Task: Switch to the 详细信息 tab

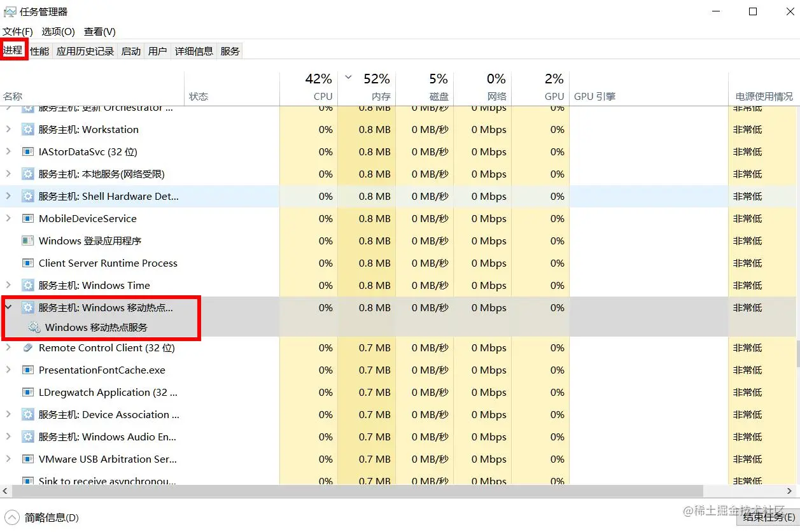Action: pyautogui.click(x=194, y=51)
